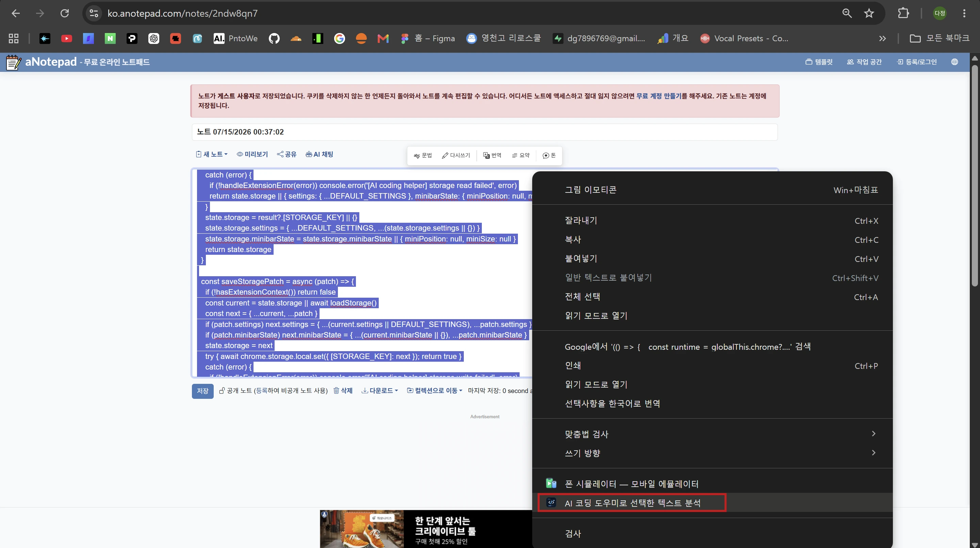
Task: Expand the 다운로드 dropdown
Action: (x=380, y=391)
